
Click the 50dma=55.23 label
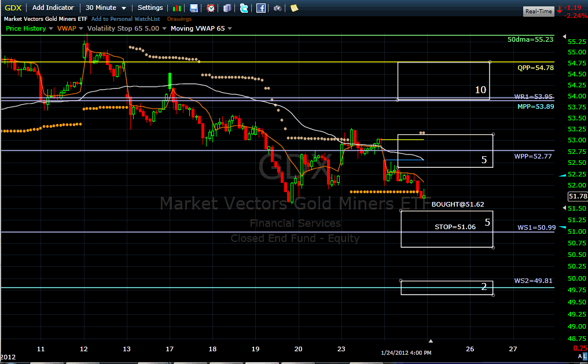tap(530, 39)
